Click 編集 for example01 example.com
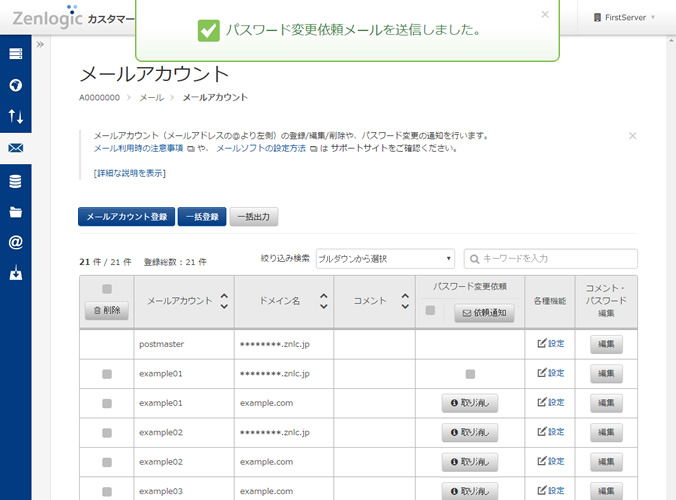This screenshot has width=676, height=500. pos(606,403)
